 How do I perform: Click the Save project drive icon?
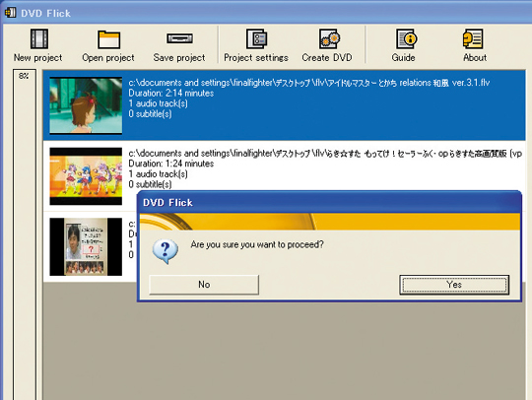coord(179,38)
